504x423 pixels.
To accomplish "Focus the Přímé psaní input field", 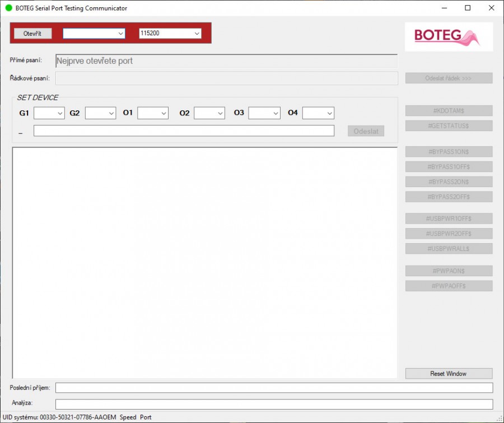I will (226, 61).
